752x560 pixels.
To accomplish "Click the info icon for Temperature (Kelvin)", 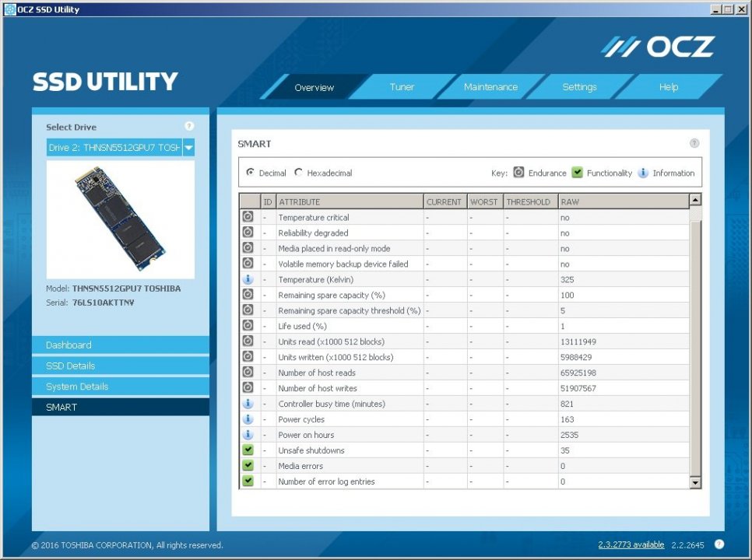I will click(x=248, y=278).
